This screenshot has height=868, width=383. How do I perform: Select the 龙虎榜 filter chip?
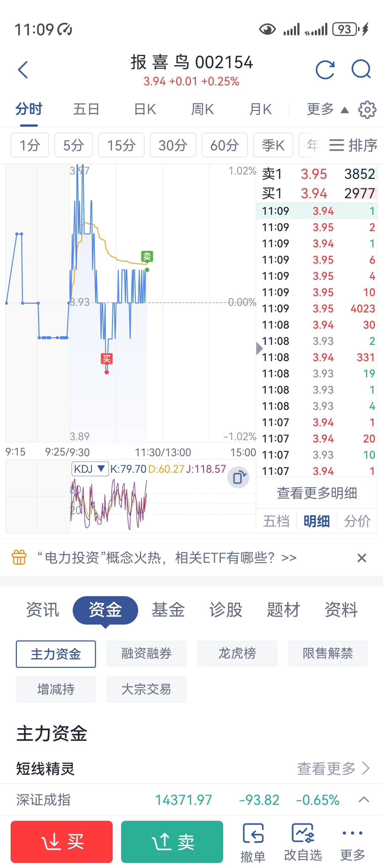pyautogui.click(x=237, y=654)
